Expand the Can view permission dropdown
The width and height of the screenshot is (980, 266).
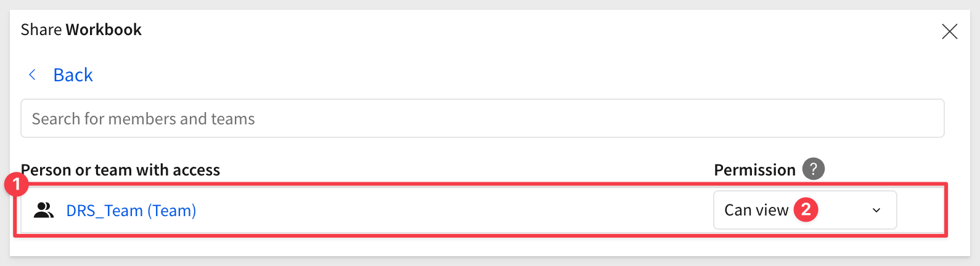[805, 210]
